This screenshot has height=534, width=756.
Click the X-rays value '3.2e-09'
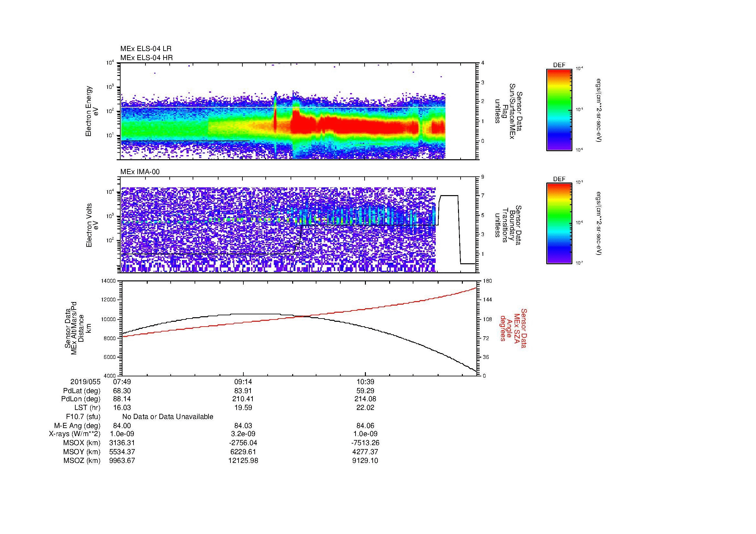click(x=243, y=434)
